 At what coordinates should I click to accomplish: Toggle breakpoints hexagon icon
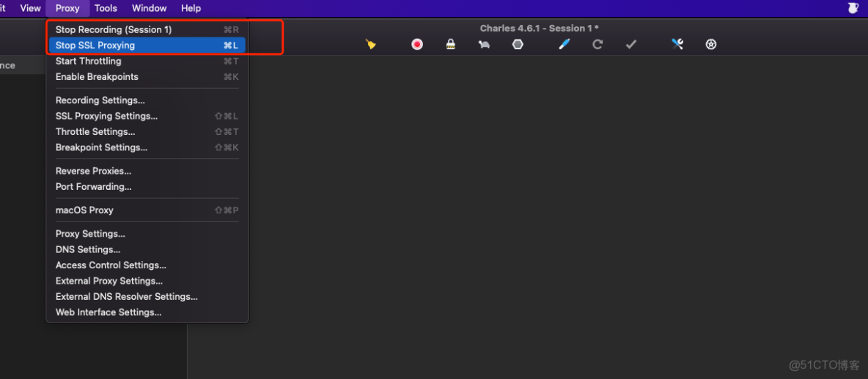click(x=518, y=44)
